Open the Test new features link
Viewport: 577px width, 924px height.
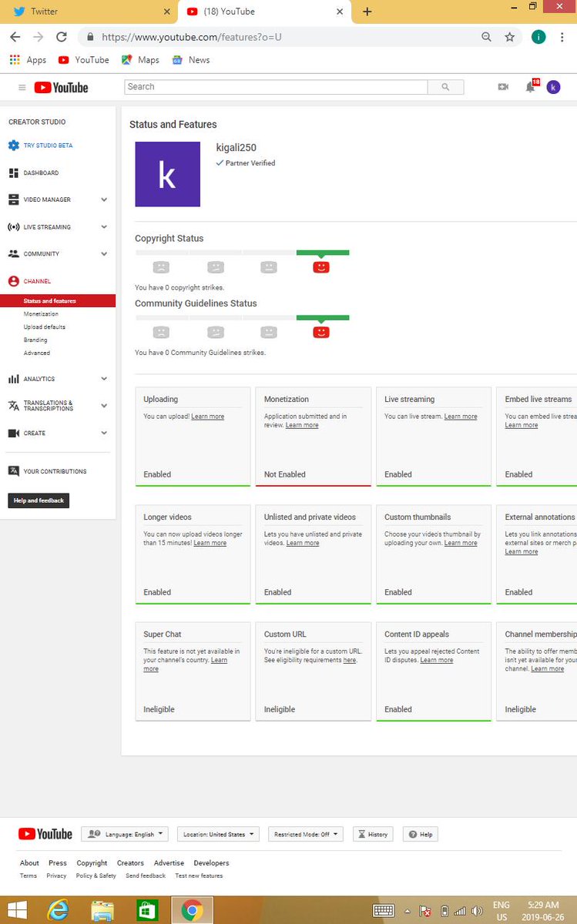tap(199, 875)
